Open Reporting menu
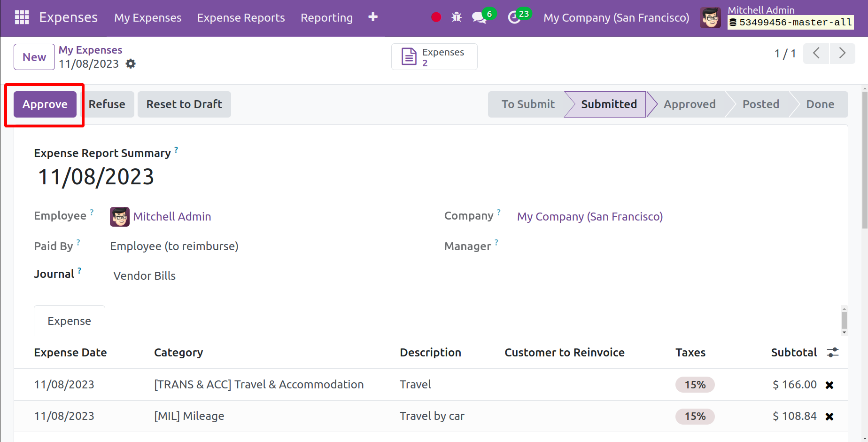The width and height of the screenshot is (868, 442). coord(326,18)
